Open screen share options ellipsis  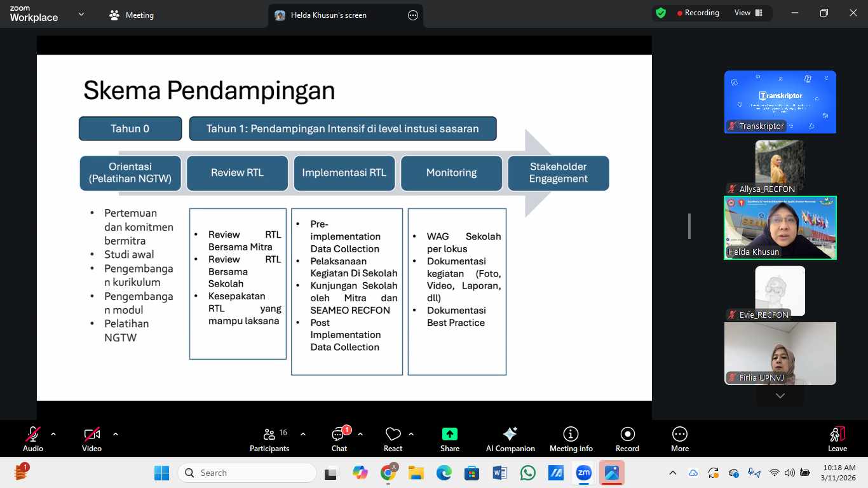[x=413, y=15]
